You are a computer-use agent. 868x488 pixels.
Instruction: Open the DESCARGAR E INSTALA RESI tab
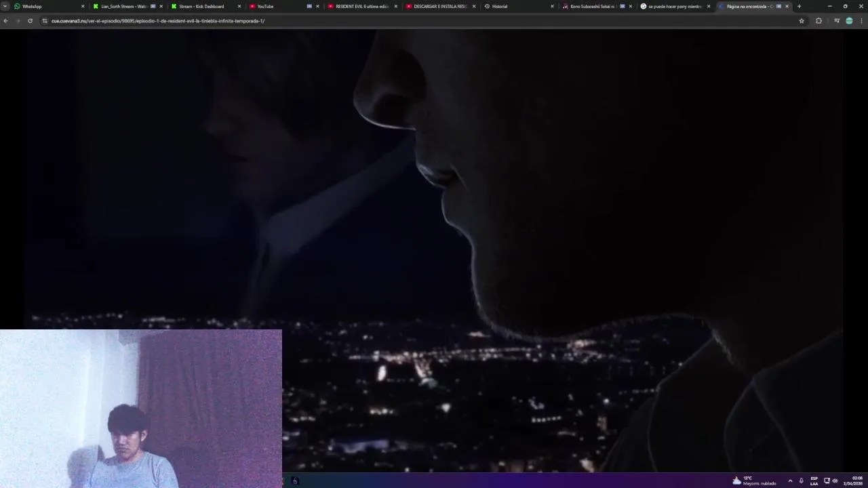click(x=440, y=6)
